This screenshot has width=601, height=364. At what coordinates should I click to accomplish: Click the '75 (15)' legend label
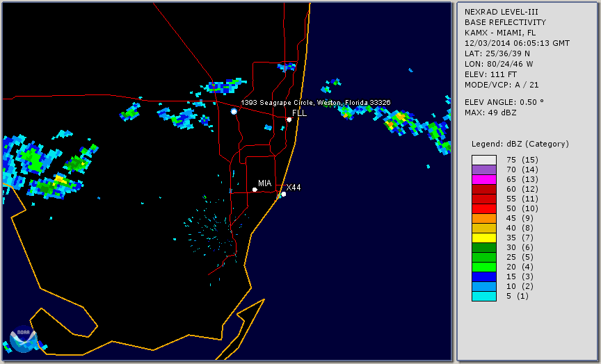(522, 160)
